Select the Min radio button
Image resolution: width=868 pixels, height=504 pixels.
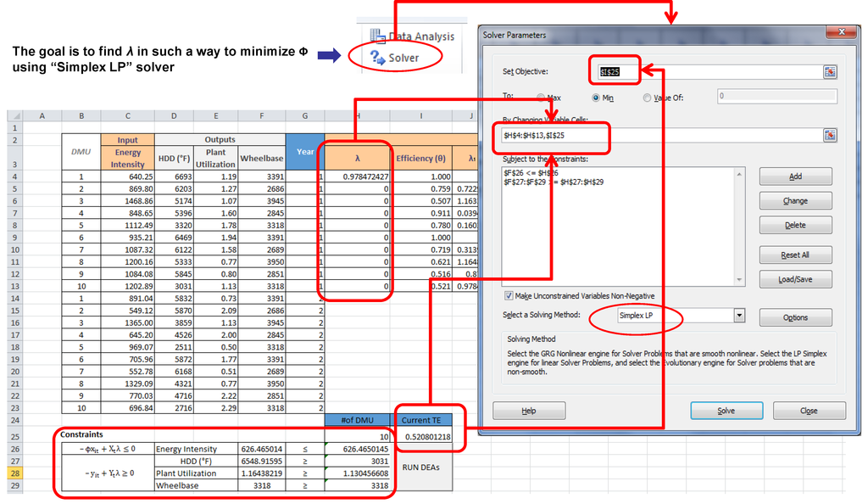(x=596, y=98)
